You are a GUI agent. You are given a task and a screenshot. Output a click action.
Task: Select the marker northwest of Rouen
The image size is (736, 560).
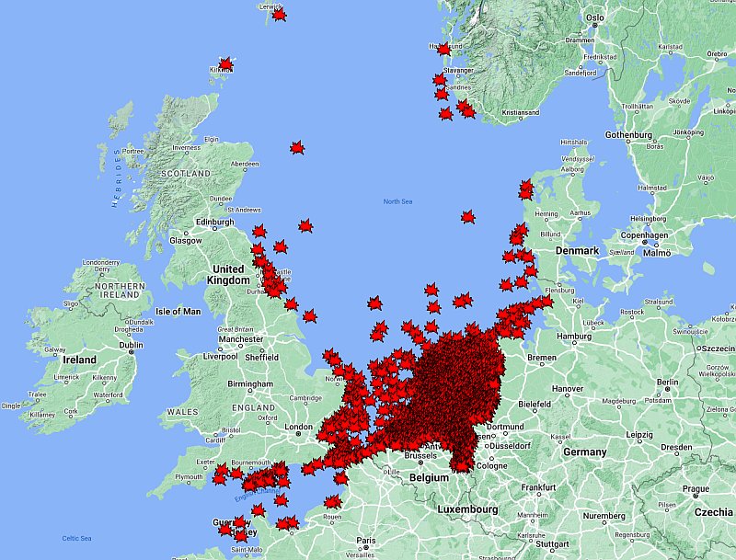click(x=331, y=501)
